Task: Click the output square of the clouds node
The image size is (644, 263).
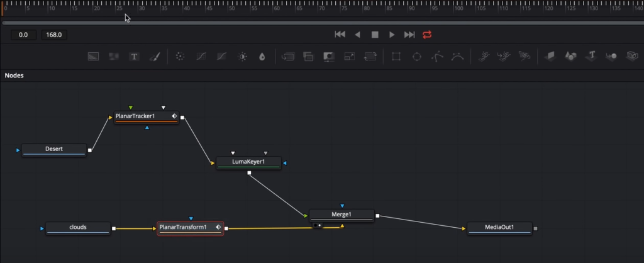Action: [x=114, y=228]
